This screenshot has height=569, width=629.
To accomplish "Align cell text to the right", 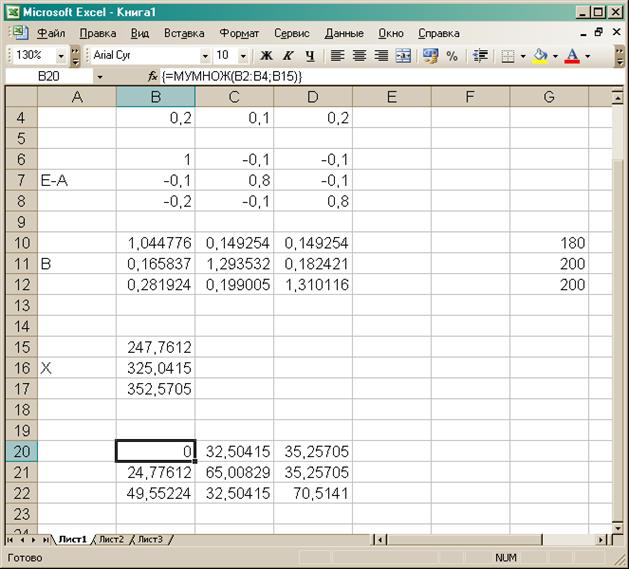I will (x=381, y=55).
